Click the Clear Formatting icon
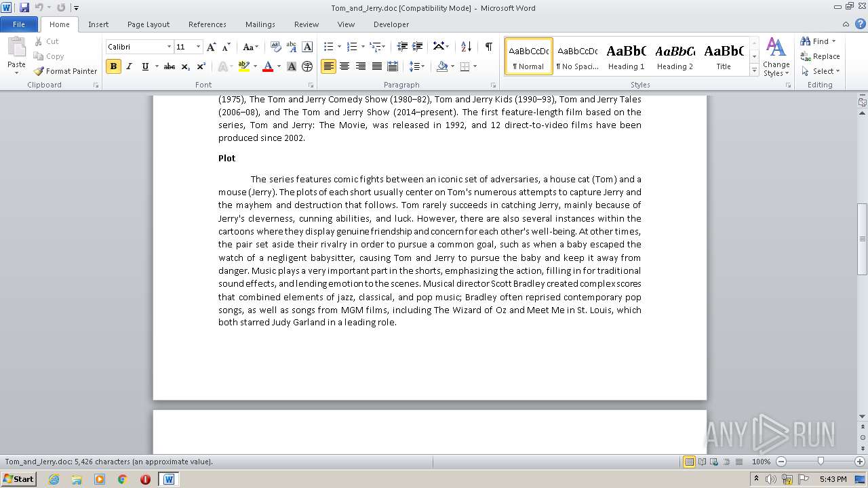 275,47
